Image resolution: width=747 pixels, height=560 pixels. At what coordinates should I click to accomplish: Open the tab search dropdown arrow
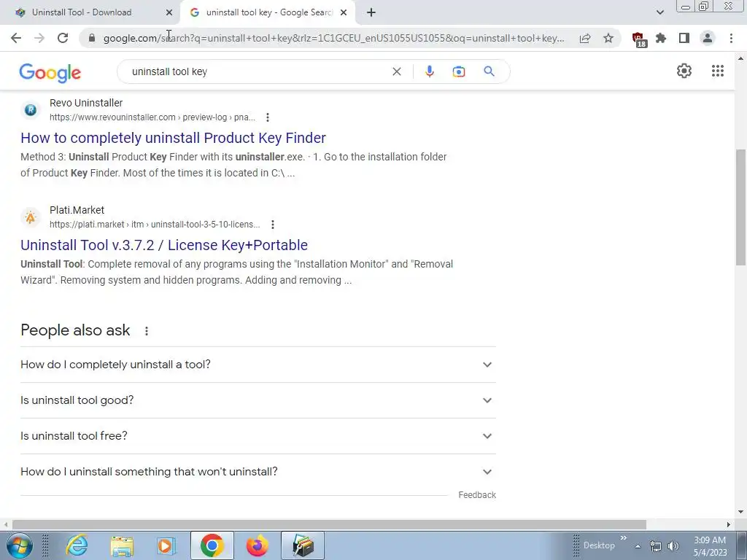(659, 12)
